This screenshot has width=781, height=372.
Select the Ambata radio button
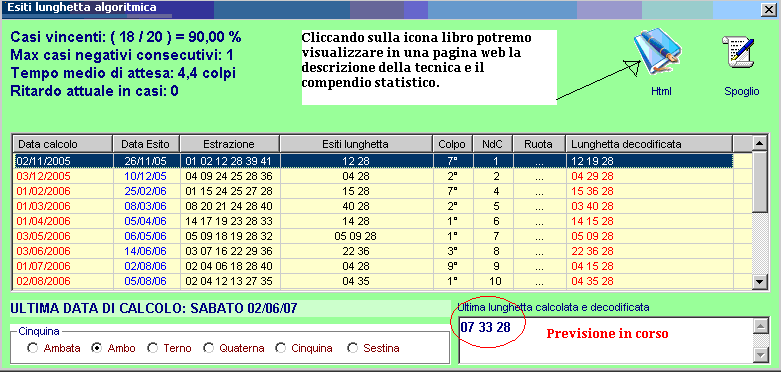click(x=33, y=348)
